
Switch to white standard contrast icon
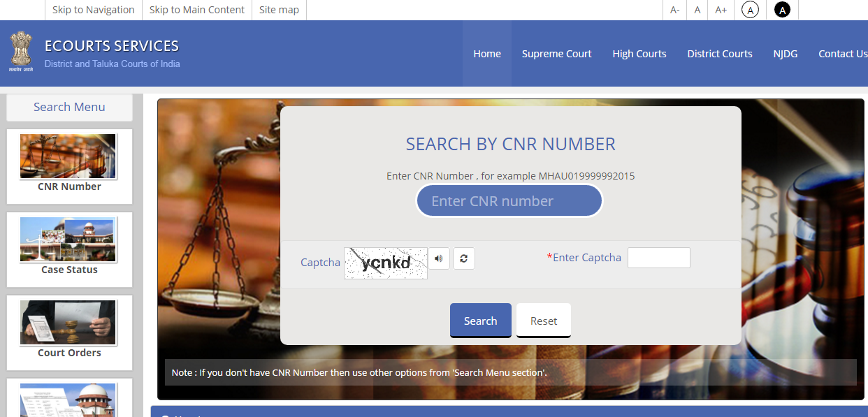pyautogui.click(x=750, y=10)
